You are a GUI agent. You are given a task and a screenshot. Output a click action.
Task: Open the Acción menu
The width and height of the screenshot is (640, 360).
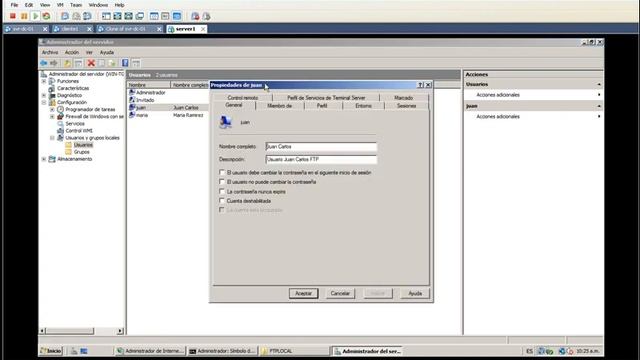tap(72, 52)
